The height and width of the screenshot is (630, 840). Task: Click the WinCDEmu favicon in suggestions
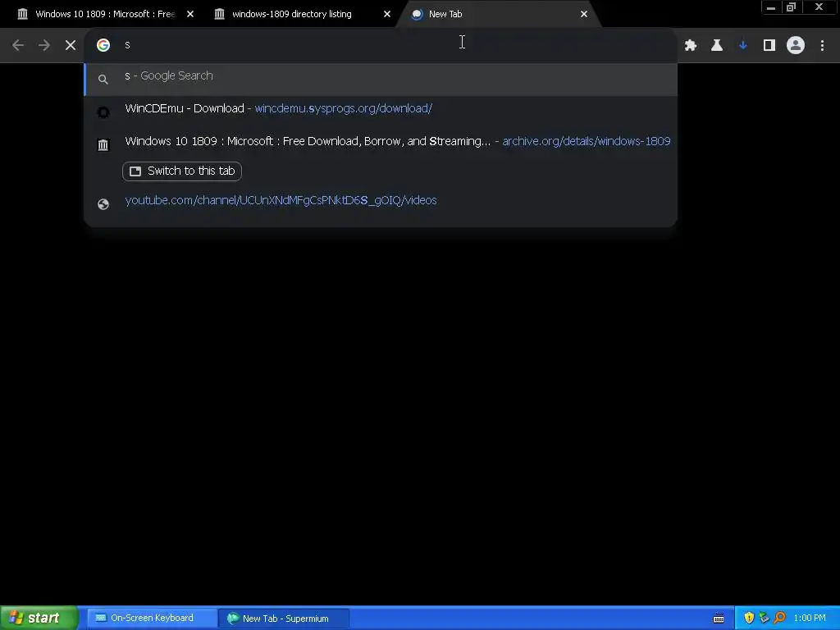click(x=103, y=112)
